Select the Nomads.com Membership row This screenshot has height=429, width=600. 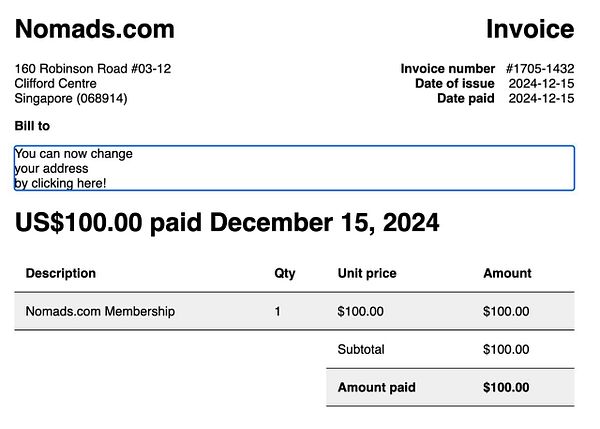[294, 311]
